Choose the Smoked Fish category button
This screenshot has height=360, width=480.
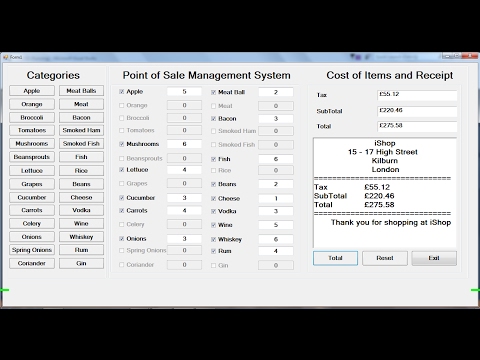point(81,143)
